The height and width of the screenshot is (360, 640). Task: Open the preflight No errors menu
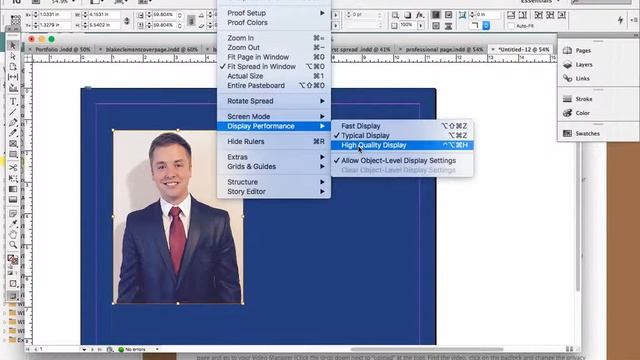pos(139,350)
